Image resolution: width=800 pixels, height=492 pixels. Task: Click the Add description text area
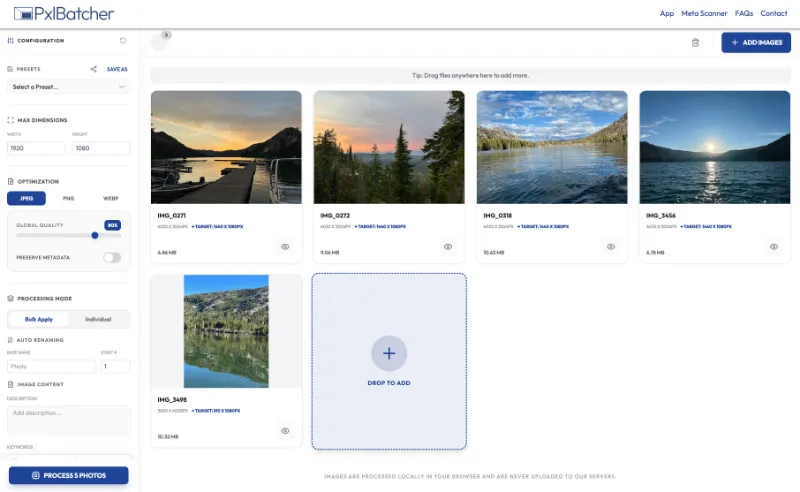coord(68,420)
